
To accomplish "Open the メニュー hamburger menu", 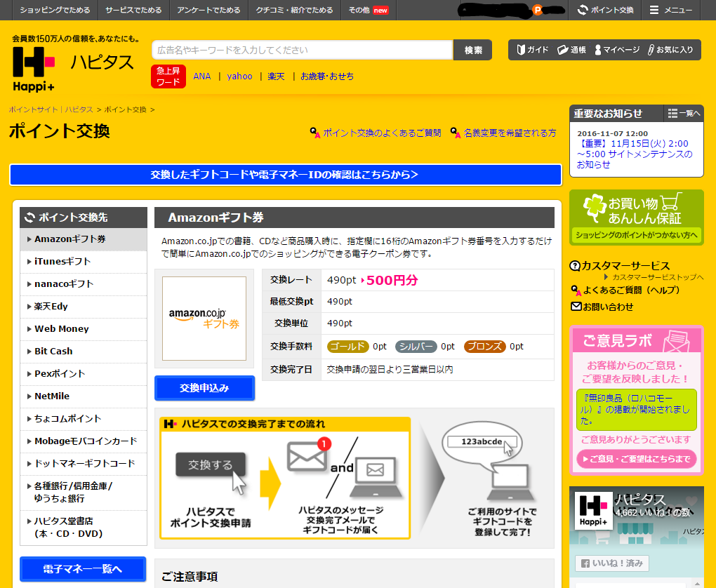I will pos(671,10).
